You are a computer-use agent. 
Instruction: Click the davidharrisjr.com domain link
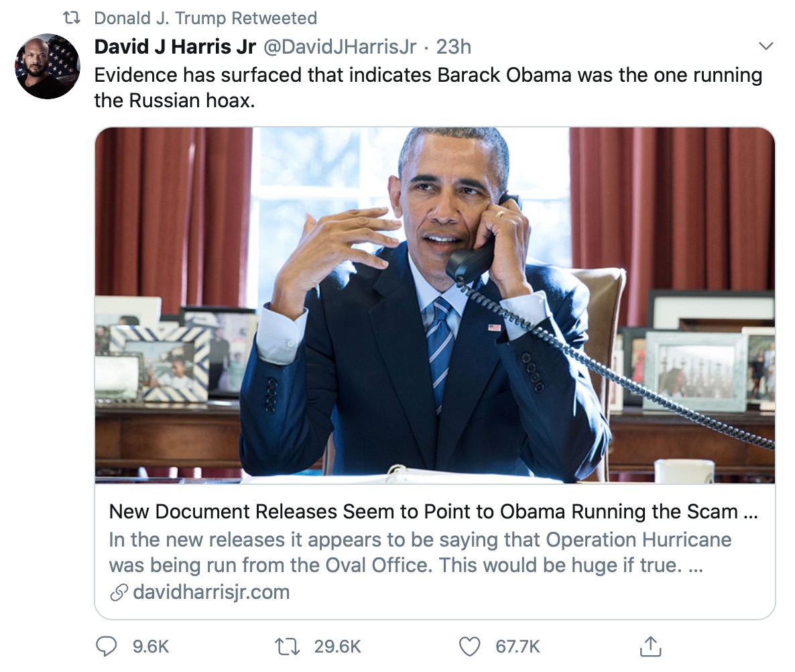211,593
